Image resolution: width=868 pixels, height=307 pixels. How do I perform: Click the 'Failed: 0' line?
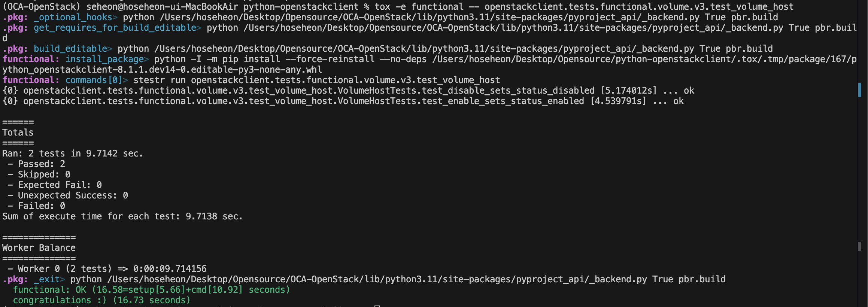coord(36,206)
